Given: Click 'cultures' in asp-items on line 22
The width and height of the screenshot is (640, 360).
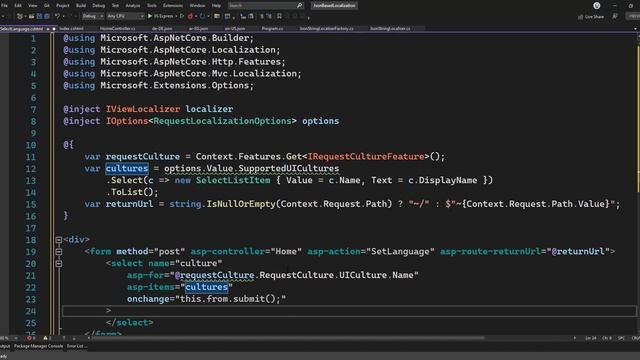Looking at the screenshot, I should pyautogui.click(x=207, y=287).
